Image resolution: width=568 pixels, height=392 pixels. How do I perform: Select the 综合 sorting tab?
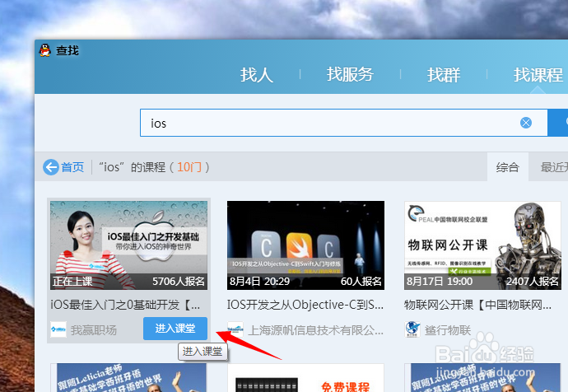508,167
